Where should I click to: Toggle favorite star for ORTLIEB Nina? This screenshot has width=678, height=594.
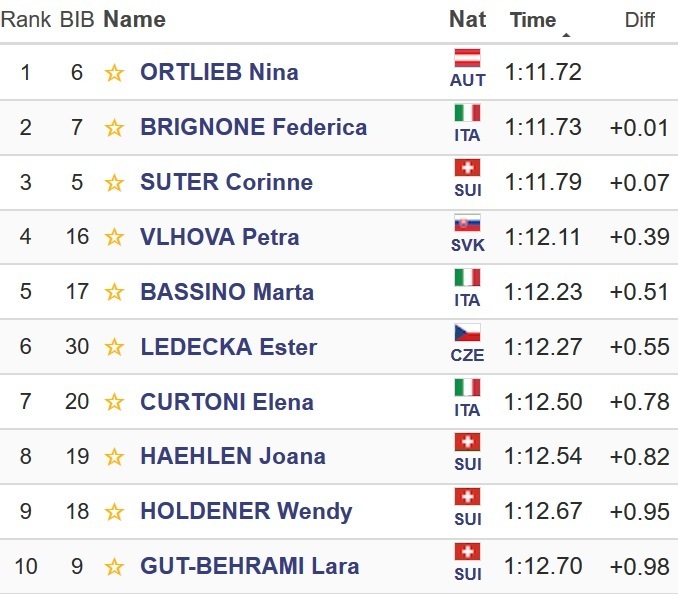point(115,73)
